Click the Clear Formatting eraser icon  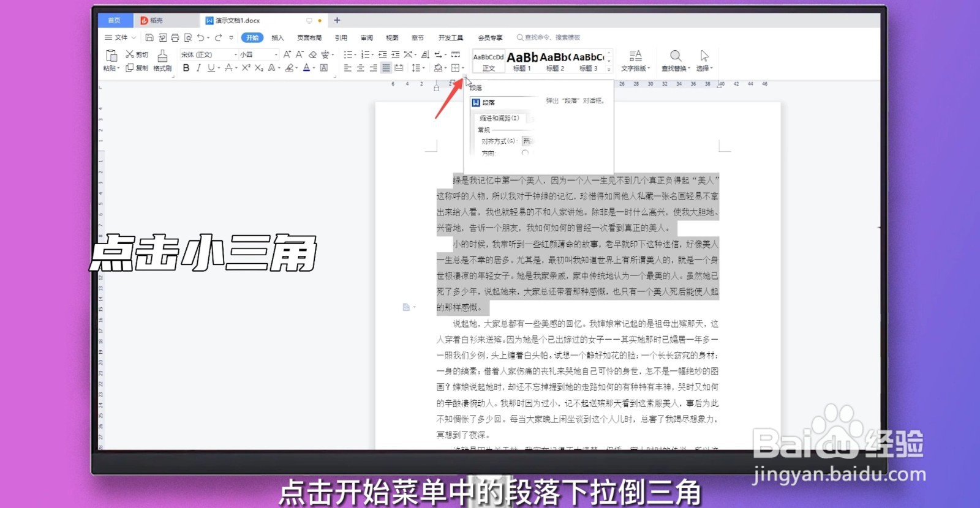pos(312,54)
